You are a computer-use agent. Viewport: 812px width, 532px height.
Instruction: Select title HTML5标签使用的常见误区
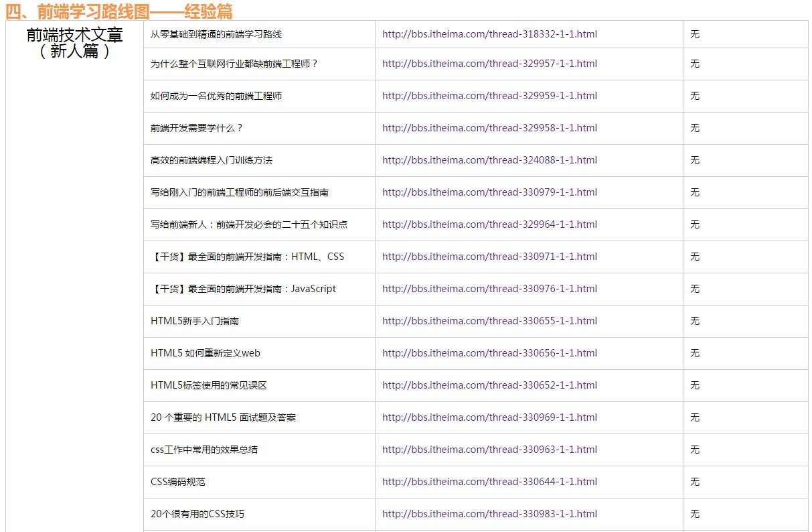coord(209,385)
